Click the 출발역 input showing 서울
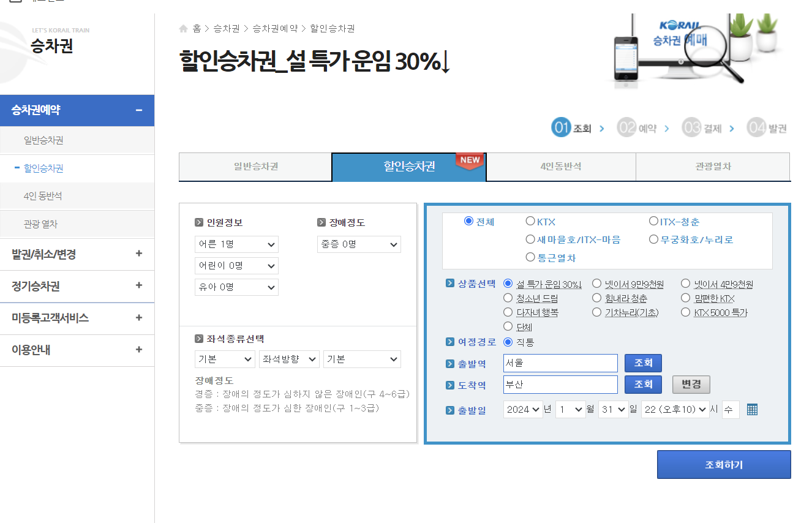The height and width of the screenshot is (523, 812). tap(560, 363)
